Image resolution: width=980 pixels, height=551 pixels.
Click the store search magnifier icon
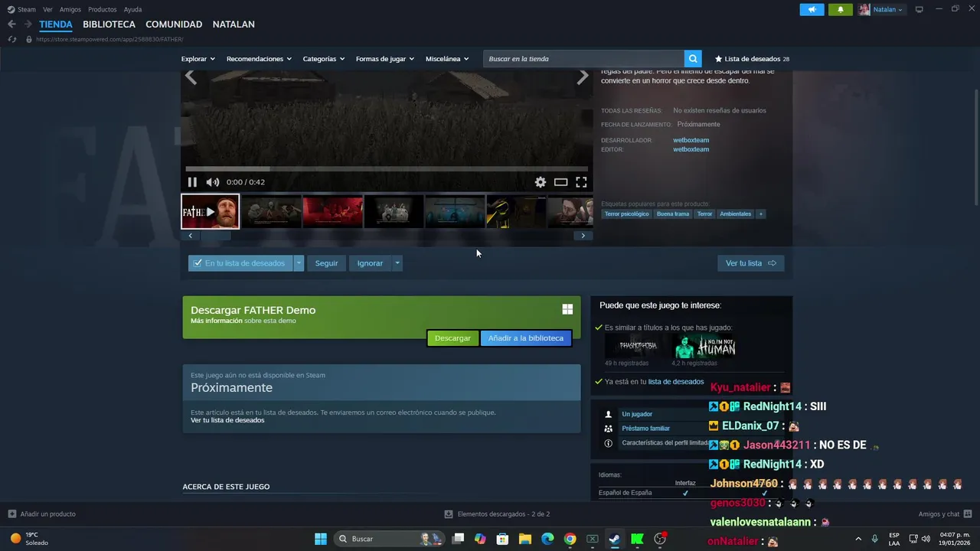point(693,59)
